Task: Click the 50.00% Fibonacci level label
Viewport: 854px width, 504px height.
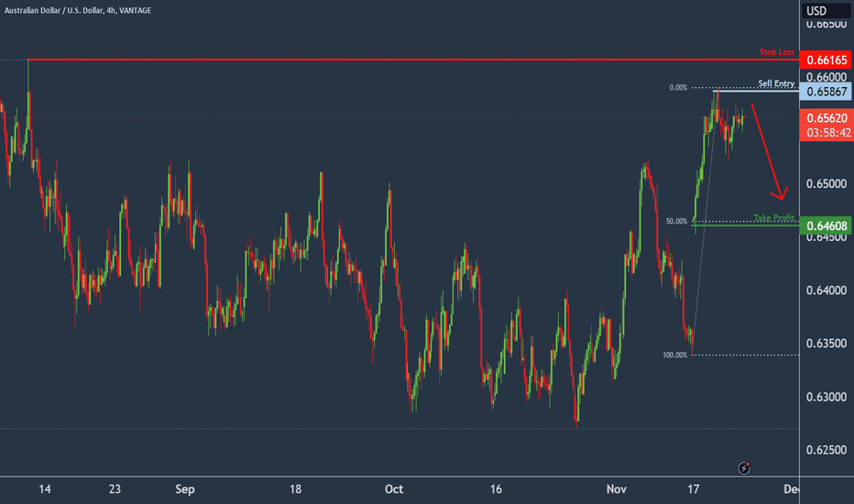Action: pyautogui.click(x=676, y=221)
